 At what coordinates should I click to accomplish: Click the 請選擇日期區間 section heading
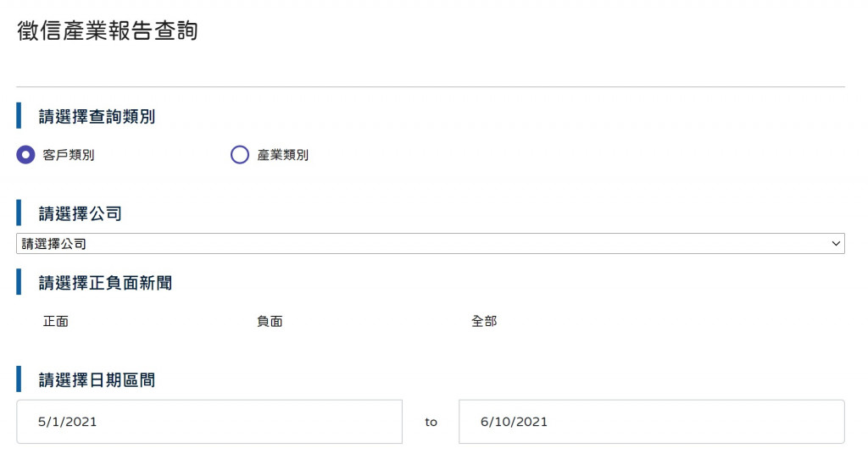point(97,380)
